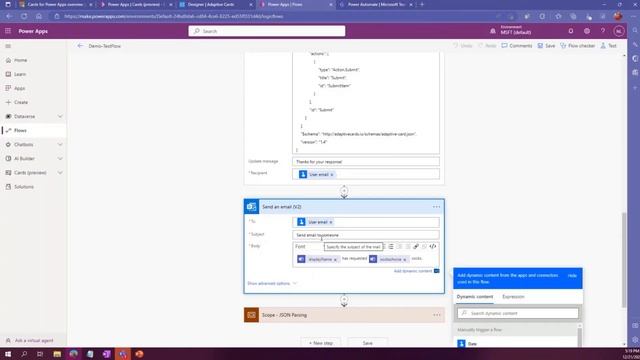640x360 pixels.
Task: Remove the displayName token in Body
Action: click(x=336, y=260)
